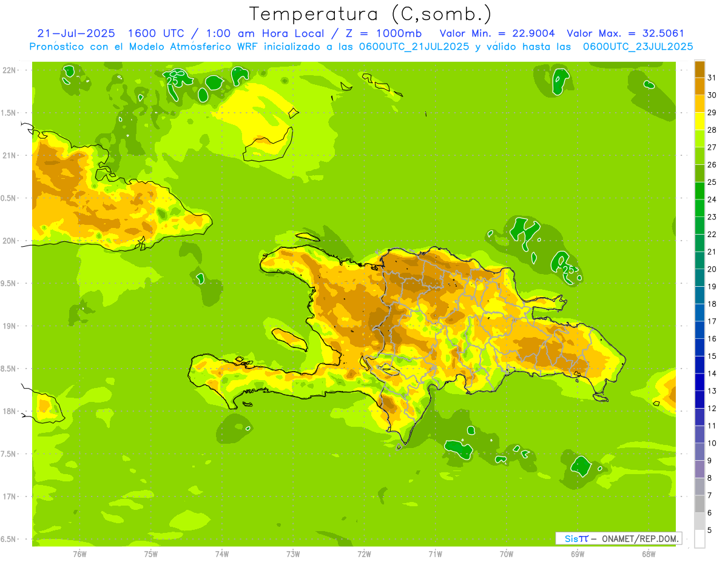Click the "74W" longitude axis label
Viewport: 728px width, 562px height.
(x=222, y=554)
